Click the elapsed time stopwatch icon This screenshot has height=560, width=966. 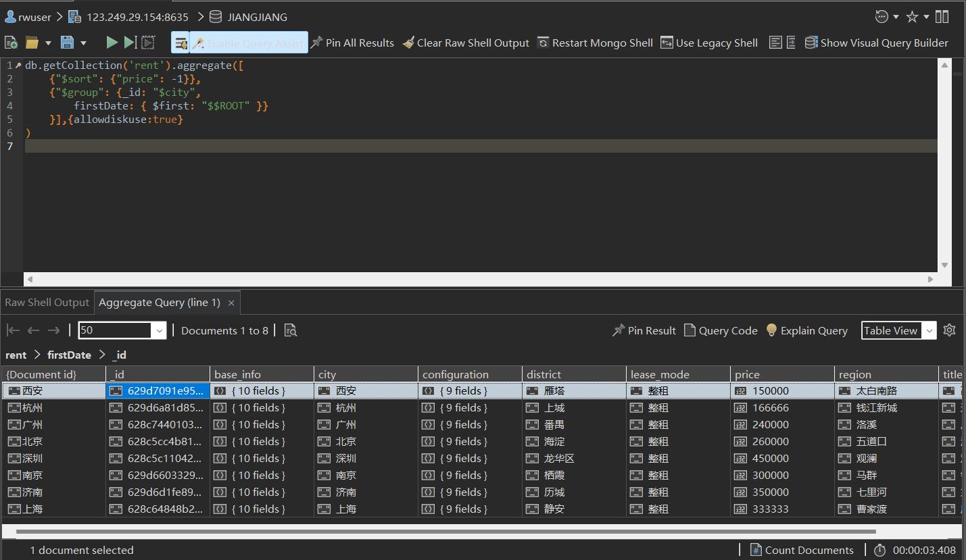[x=880, y=550]
